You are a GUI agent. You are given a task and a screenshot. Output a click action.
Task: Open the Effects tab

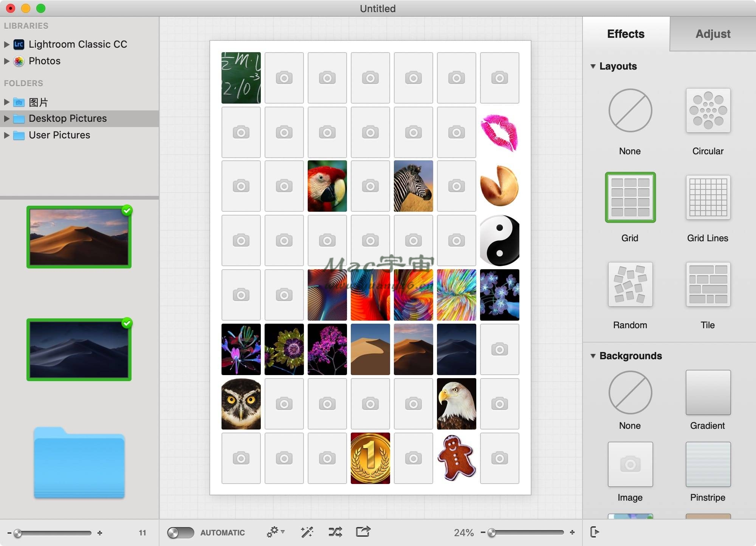point(626,34)
